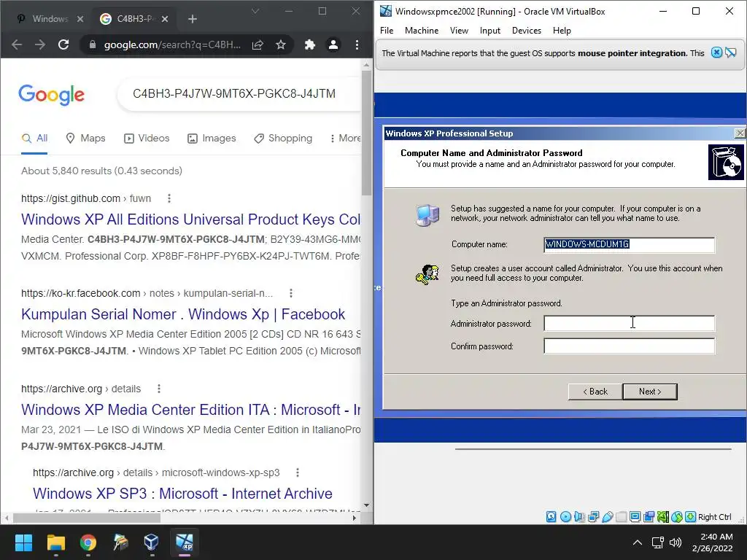Open VirtualBox cube icon on taskbar

click(x=152, y=542)
